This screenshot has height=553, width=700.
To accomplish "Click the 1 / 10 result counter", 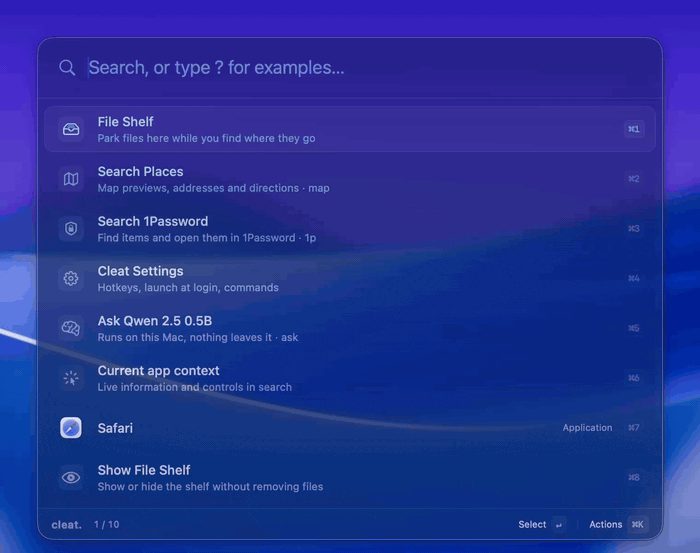I will click(x=107, y=524).
